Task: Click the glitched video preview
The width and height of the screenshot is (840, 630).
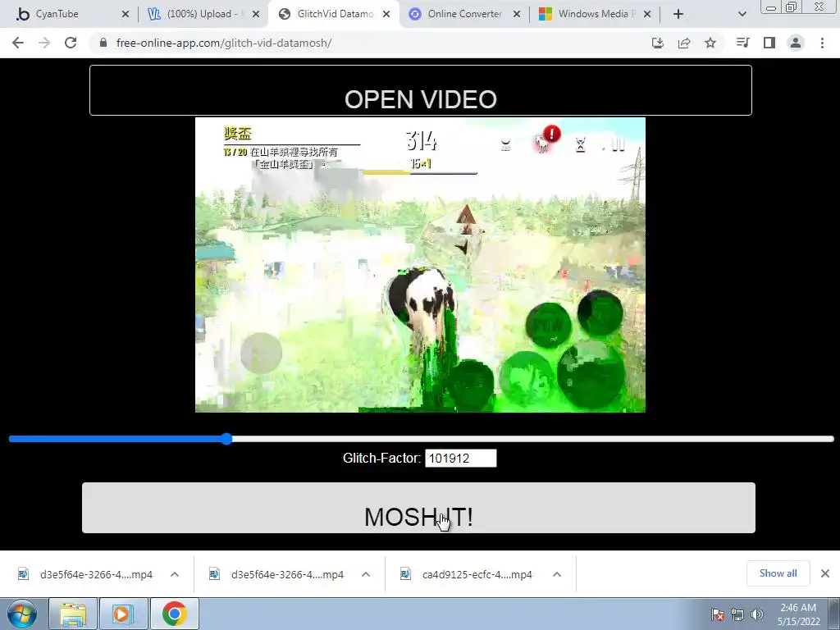Action: (420, 265)
